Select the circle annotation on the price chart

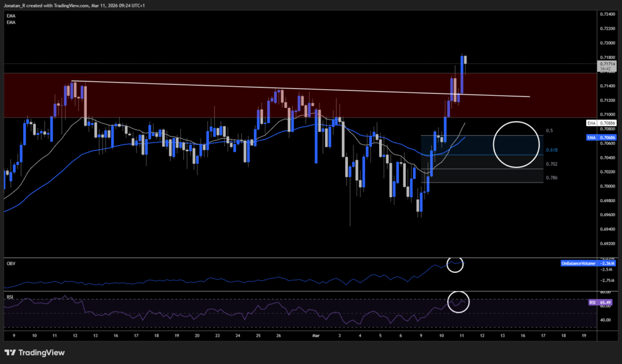point(516,145)
